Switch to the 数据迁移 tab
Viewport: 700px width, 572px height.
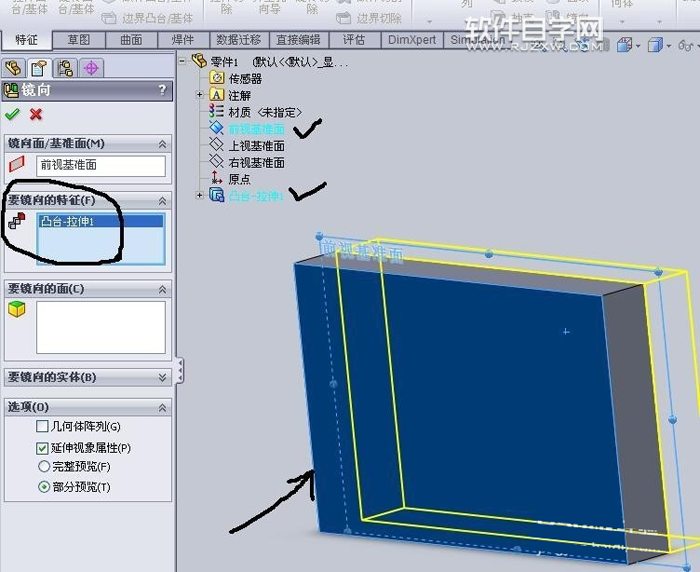pyautogui.click(x=239, y=40)
